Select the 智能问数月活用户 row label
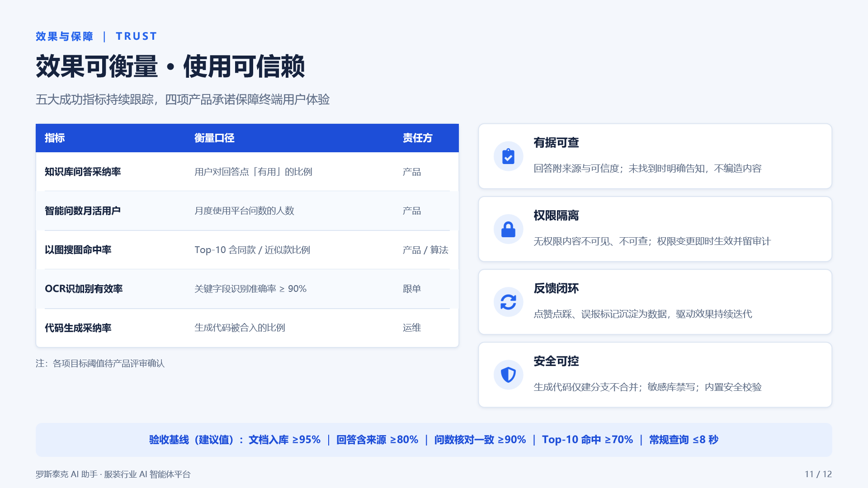The height and width of the screenshot is (488, 868). point(83,211)
